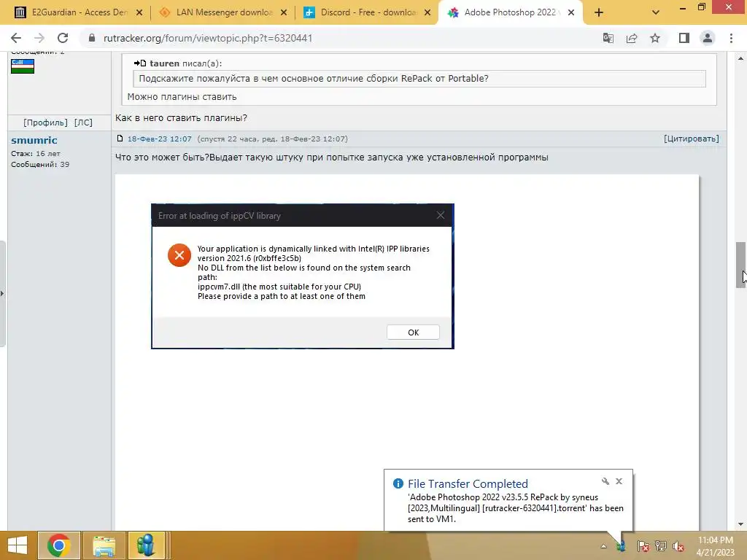Open a new browser tab

click(599, 13)
